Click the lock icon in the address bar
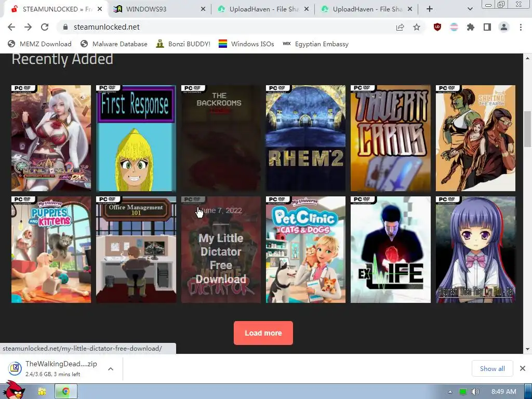Viewport: 532px width, 399px height. [65, 27]
